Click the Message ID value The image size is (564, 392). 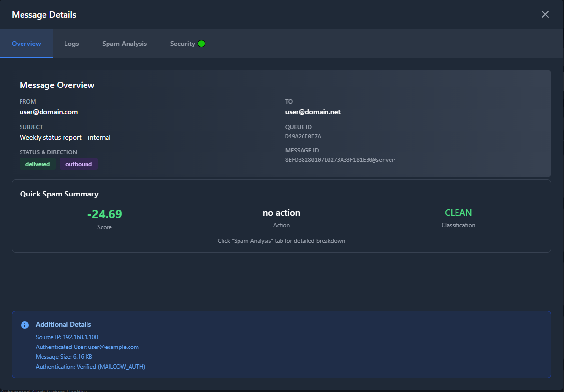pos(340,160)
